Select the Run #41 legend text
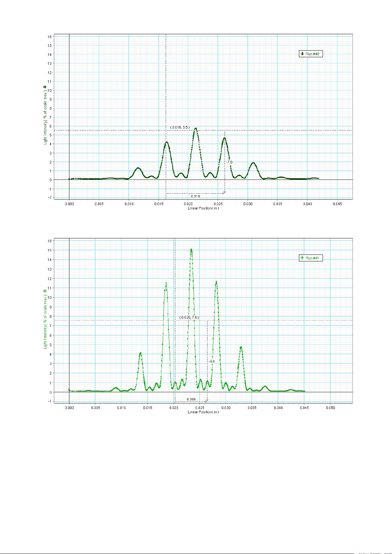392x554 pixels. (x=312, y=258)
